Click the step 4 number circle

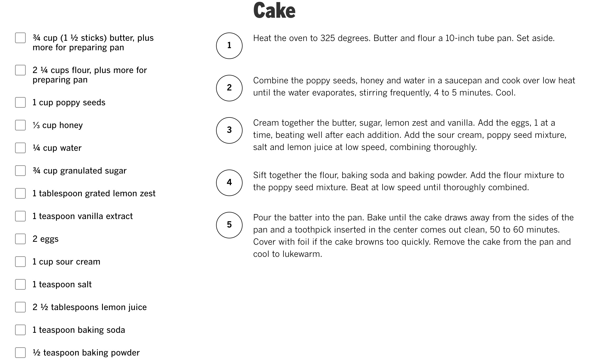tap(229, 183)
